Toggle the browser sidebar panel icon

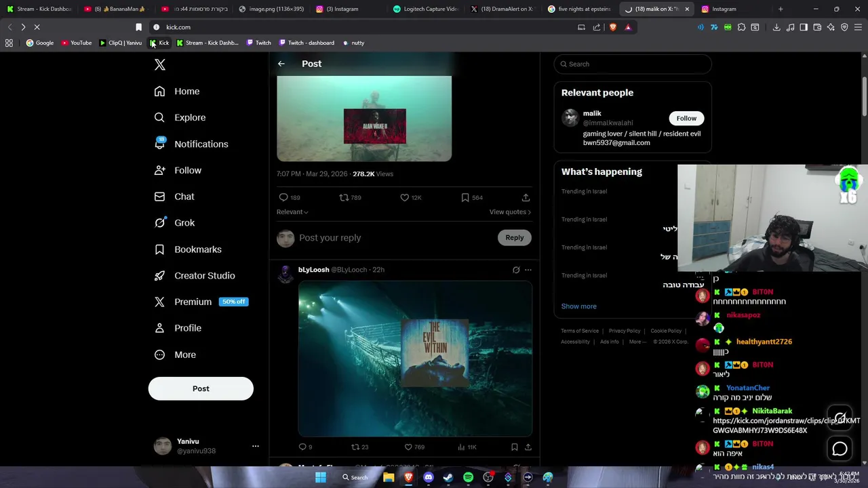tap(804, 27)
